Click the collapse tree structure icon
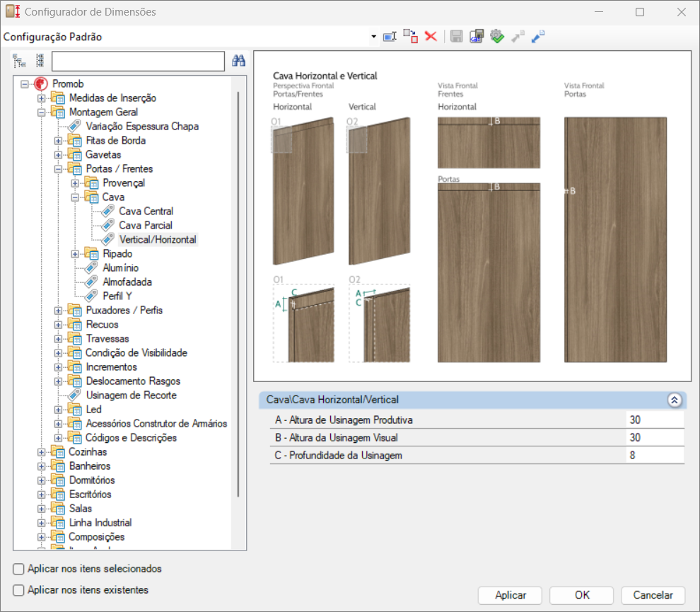Screen dimensions: 700x612 [40, 61]
